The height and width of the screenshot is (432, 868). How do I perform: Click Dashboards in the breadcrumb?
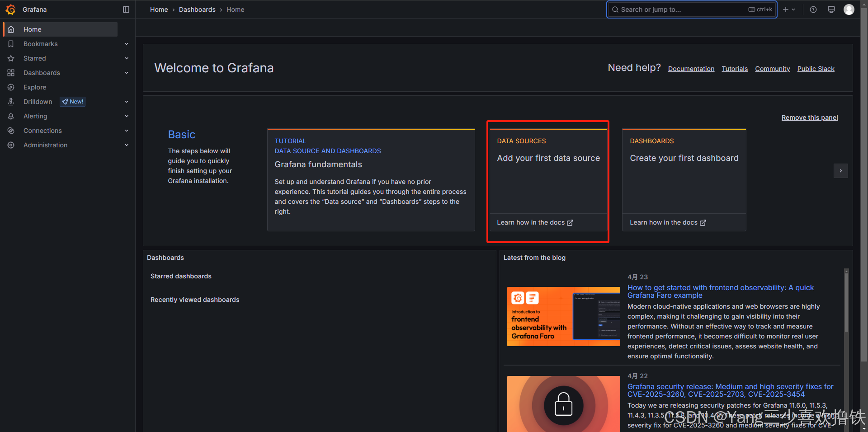(x=197, y=9)
